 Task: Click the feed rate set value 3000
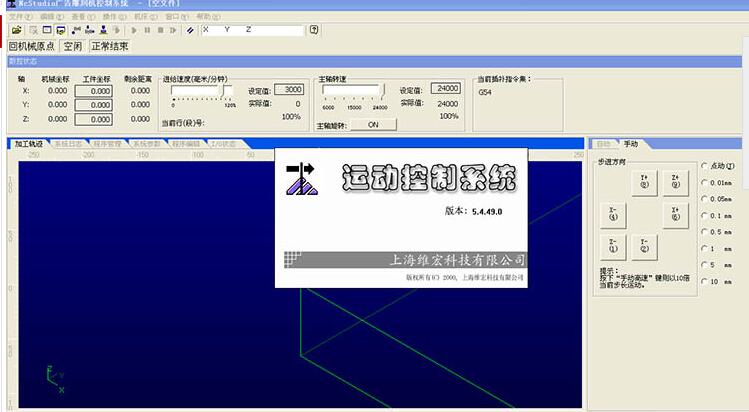pos(289,89)
